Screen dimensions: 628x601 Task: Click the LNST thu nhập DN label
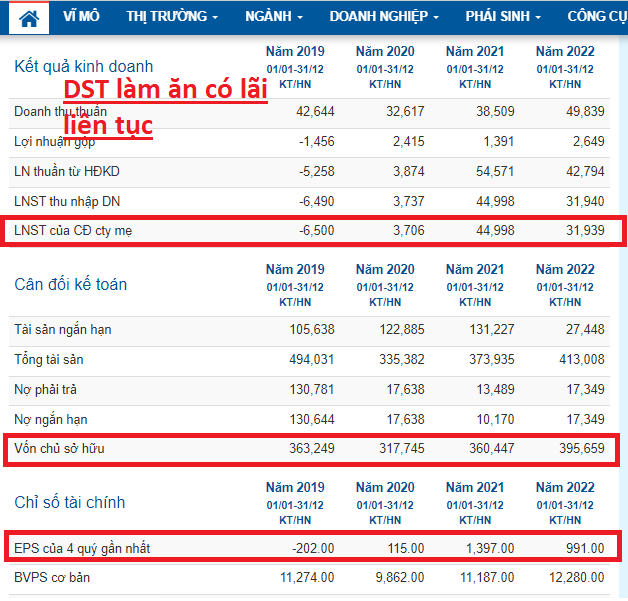67,201
